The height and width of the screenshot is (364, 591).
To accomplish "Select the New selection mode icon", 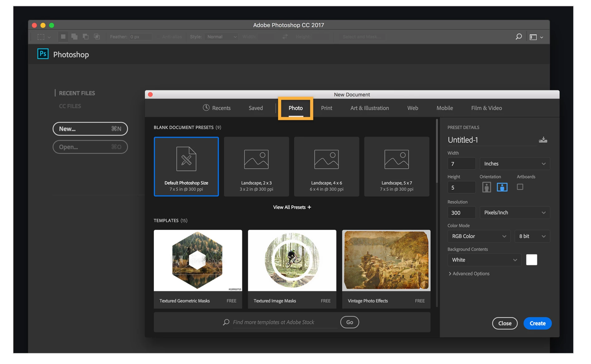I will pos(63,37).
